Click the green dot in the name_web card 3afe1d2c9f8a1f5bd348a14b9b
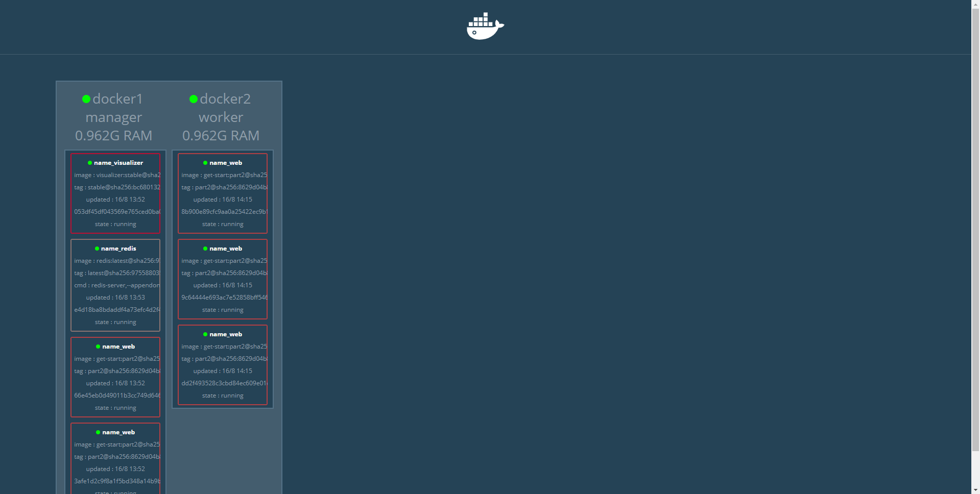 pos(98,433)
